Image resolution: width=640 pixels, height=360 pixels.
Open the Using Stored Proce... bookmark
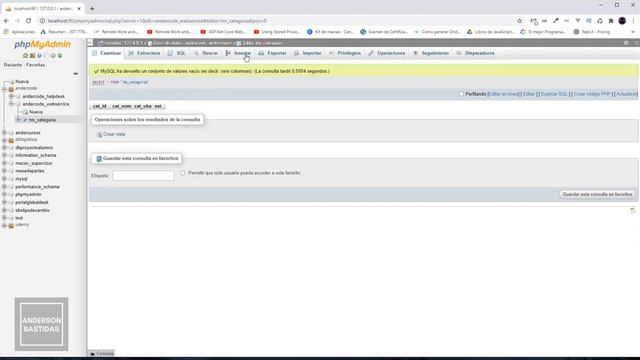click(276, 32)
